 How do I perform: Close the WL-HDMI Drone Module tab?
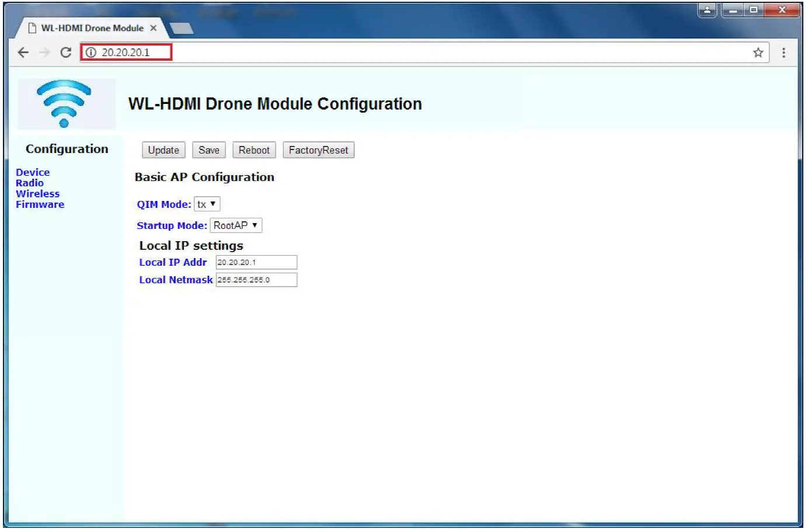(x=154, y=28)
